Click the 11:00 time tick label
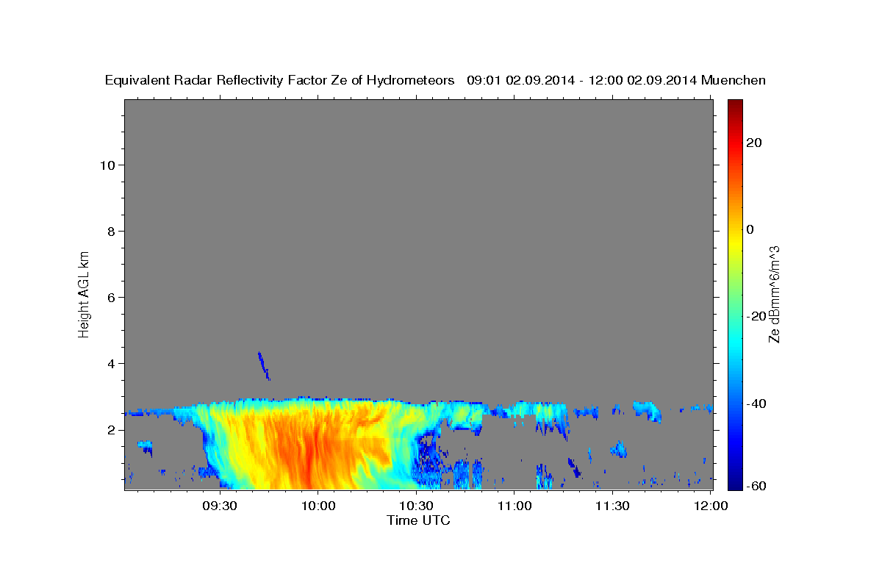 pos(514,506)
